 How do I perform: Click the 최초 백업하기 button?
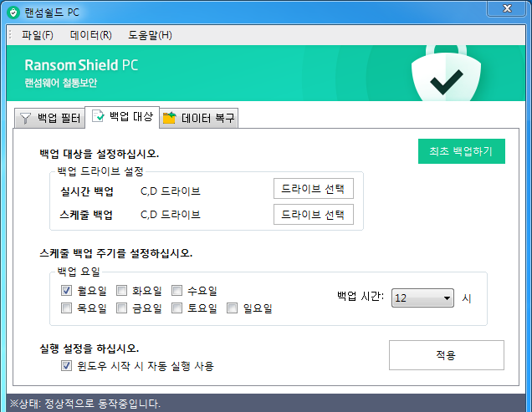click(462, 151)
